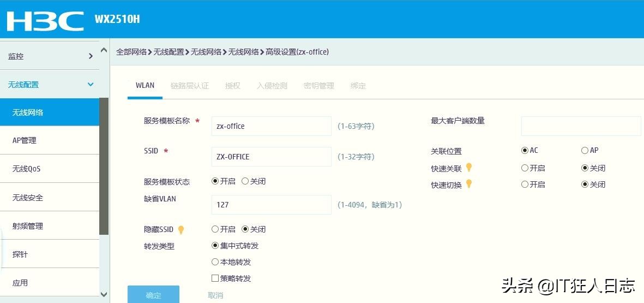Click the SSID input field

tap(271, 157)
